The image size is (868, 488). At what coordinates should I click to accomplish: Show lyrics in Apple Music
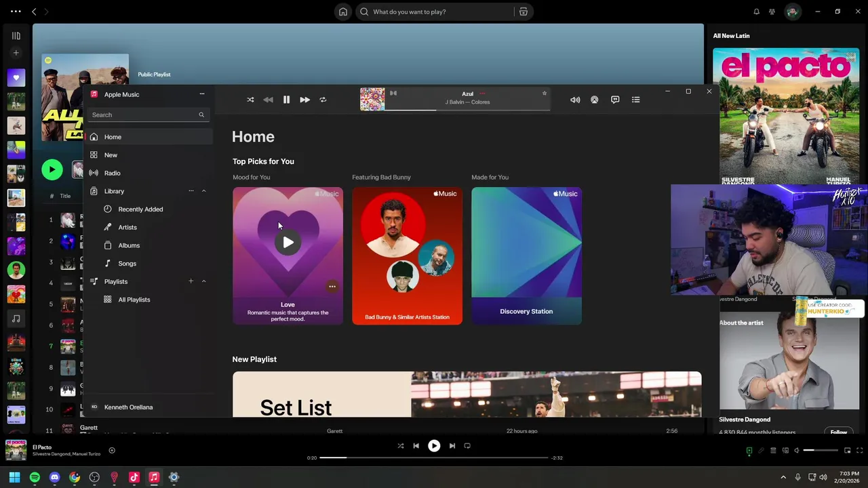[615, 100]
